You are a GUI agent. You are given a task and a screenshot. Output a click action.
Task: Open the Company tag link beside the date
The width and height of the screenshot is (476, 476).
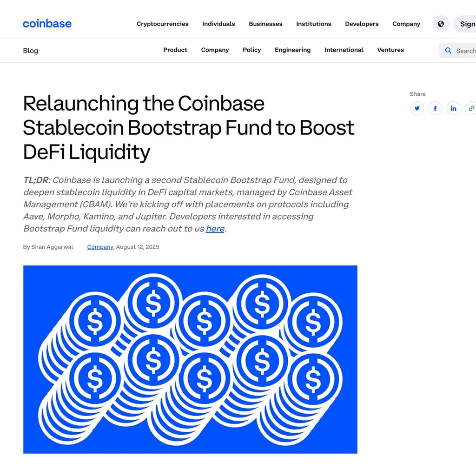(100, 247)
